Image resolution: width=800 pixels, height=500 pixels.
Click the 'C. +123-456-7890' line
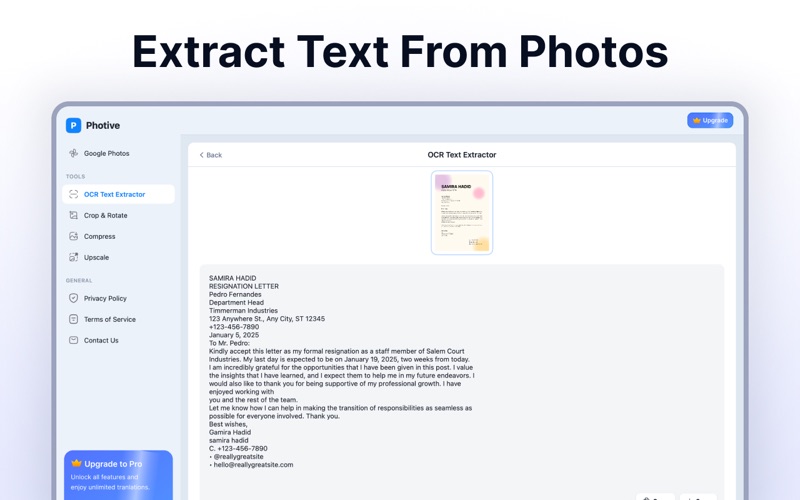(x=238, y=448)
